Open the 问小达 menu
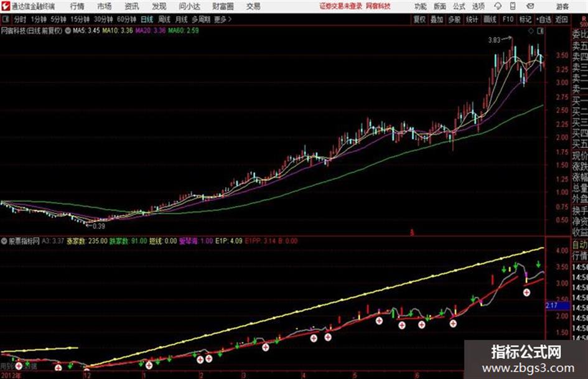The width and height of the screenshot is (588, 379). point(189,6)
